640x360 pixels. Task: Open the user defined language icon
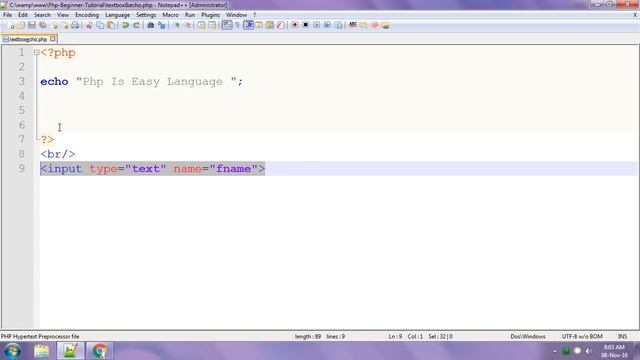tap(259, 25)
